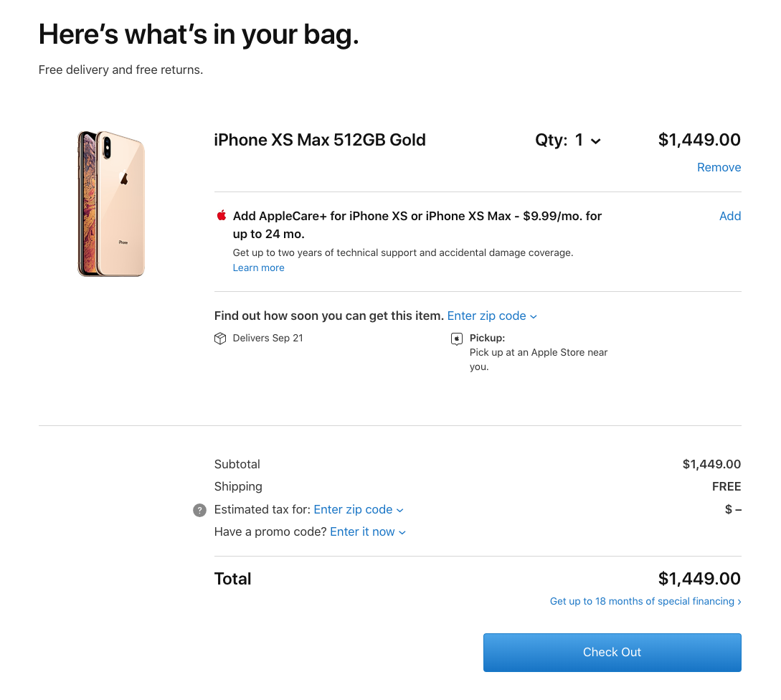Click the Check Out button

(x=612, y=653)
